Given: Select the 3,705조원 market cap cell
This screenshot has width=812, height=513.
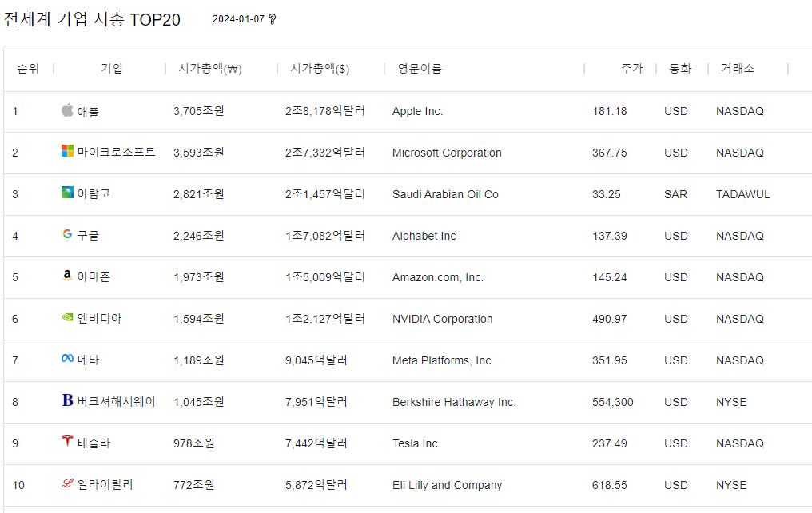Looking at the screenshot, I should (x=199, y=111).
